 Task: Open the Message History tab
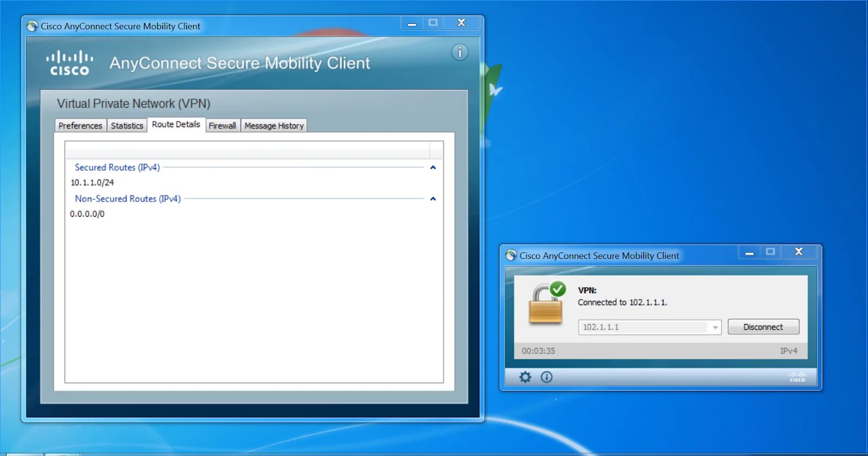(274, 125)
